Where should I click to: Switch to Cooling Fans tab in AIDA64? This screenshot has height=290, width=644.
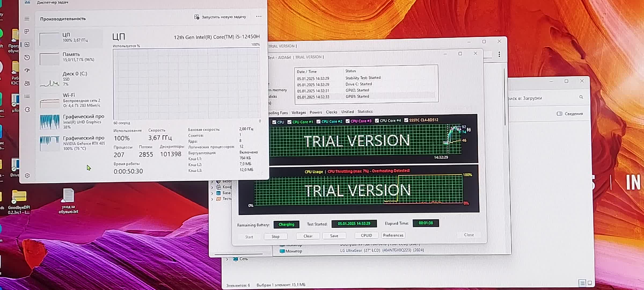[278, 113]
